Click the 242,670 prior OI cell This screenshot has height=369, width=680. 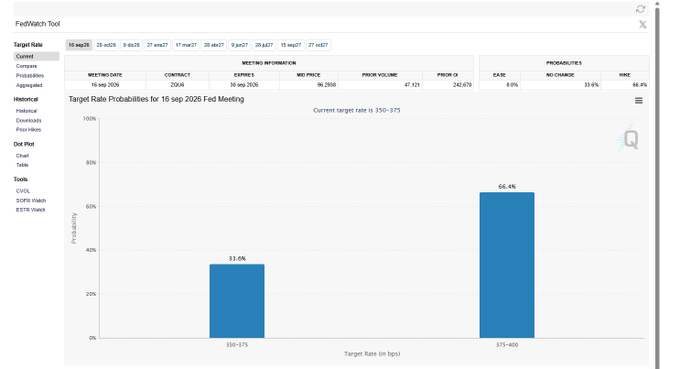pyautogui.click(x=448, y=85)
